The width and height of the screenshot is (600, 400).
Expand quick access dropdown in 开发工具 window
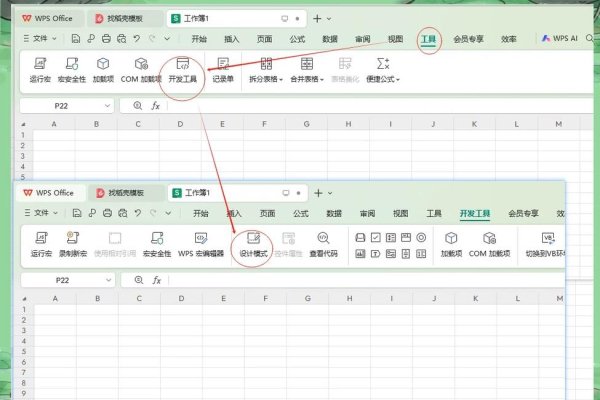(168, 213)
